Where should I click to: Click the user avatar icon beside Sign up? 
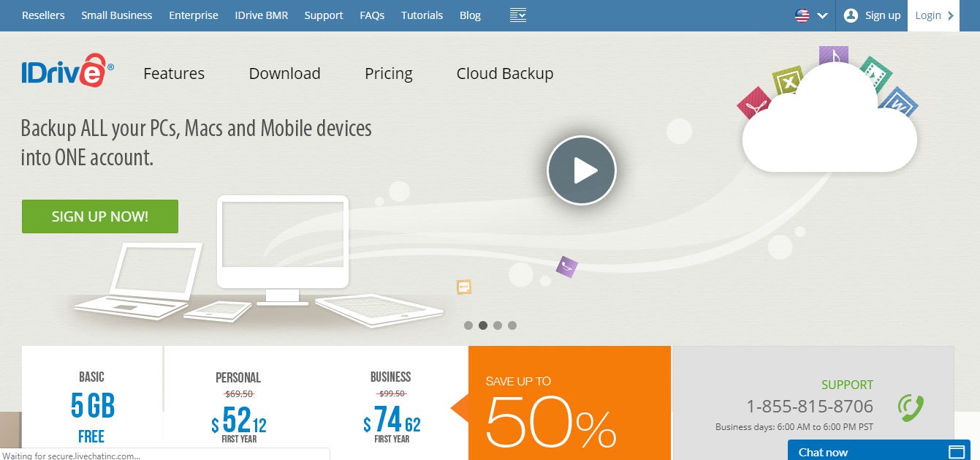[851, 15]
